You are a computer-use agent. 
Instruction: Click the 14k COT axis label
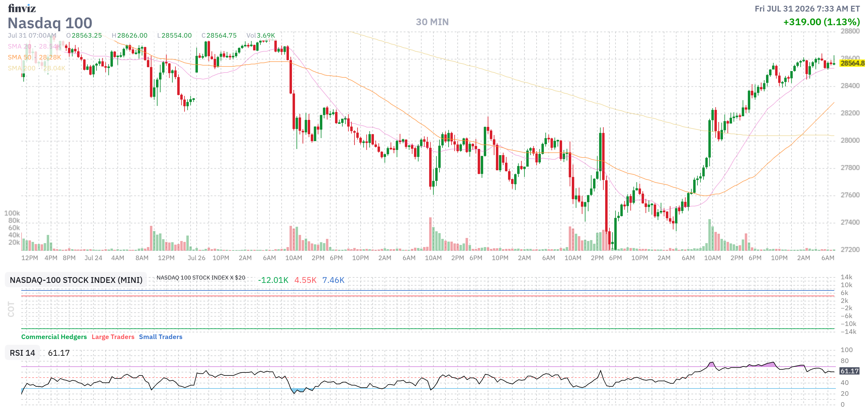[846, 277]
